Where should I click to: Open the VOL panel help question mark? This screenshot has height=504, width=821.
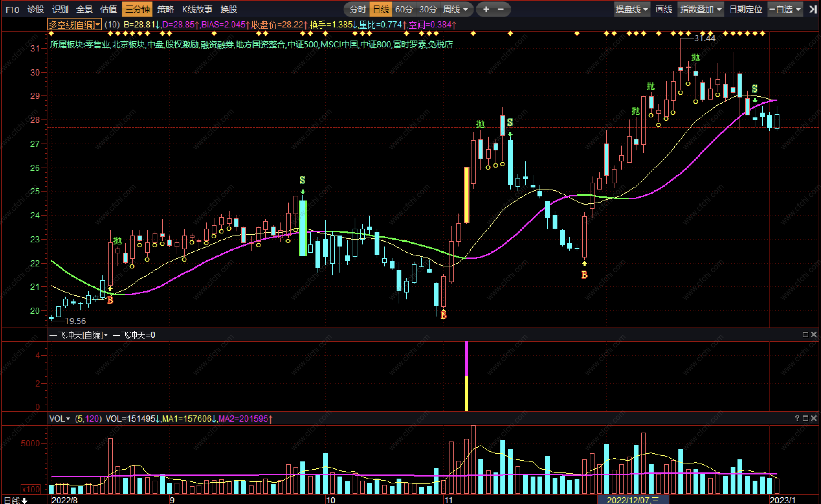pyautogui.click(x=797, y=418)
